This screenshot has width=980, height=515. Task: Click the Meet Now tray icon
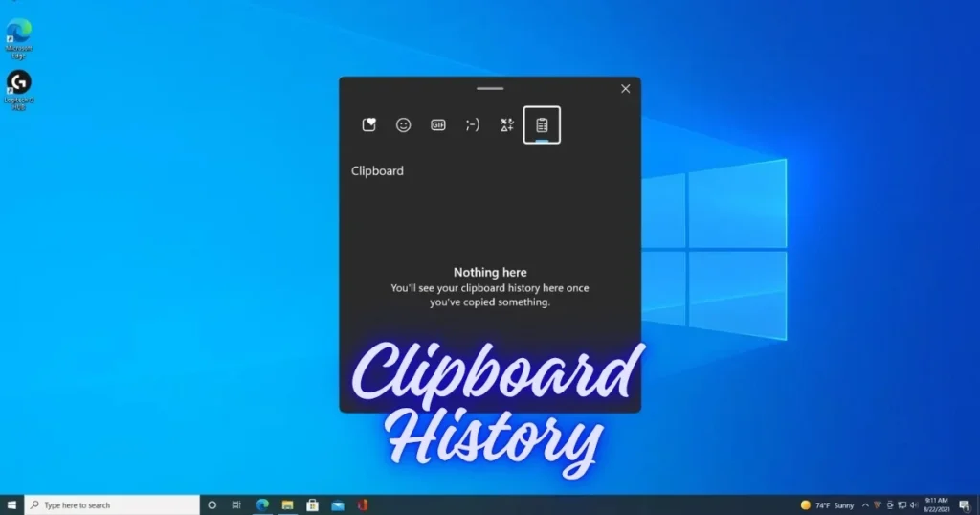890,505
